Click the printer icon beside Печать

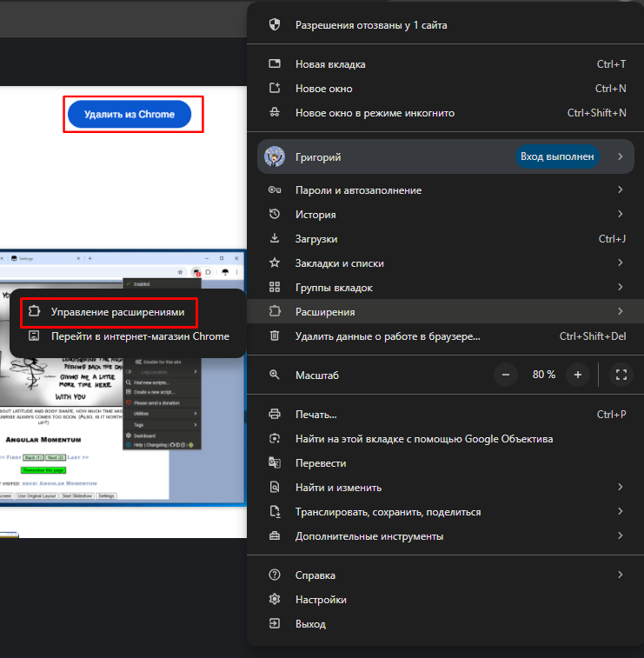tap(275, 415)
